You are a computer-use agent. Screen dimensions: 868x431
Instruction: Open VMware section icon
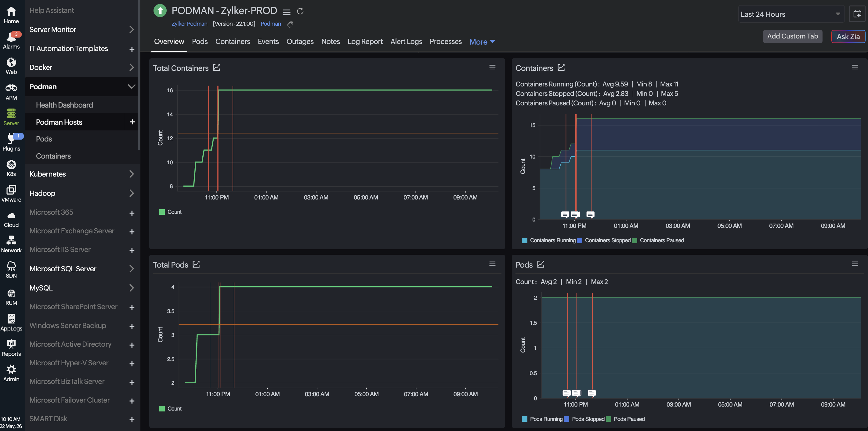(11, 194)
